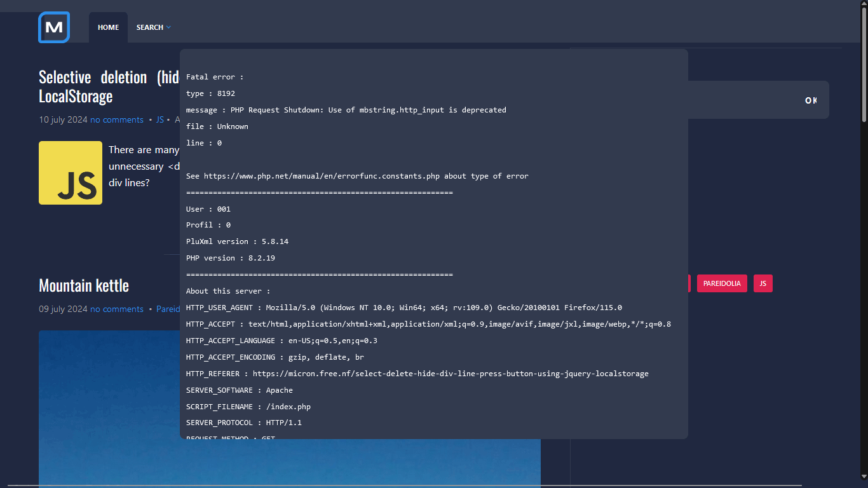Click the Micron "M" site logo
The width and height of the screenshot is (868, 488).
tap(53, 27)
